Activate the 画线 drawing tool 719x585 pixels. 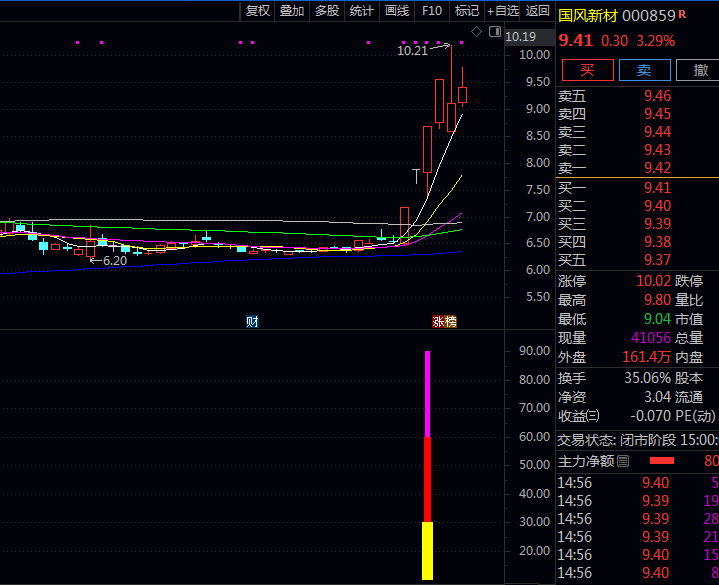pos(397,11)
